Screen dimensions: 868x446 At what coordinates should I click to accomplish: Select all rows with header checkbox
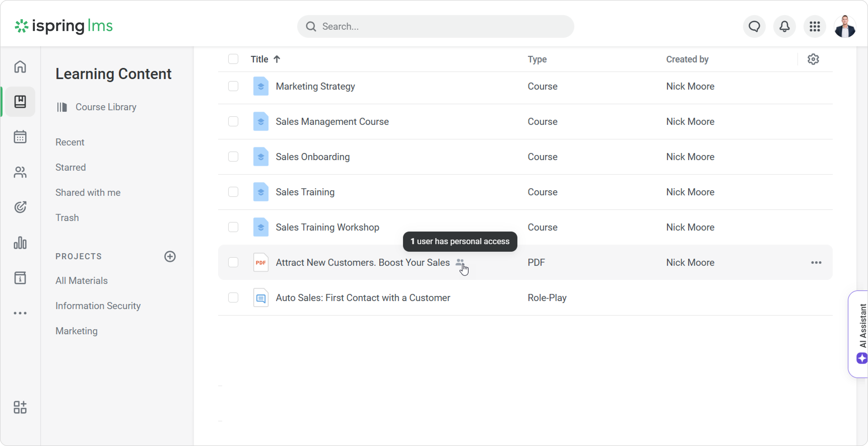click(233, 59)
